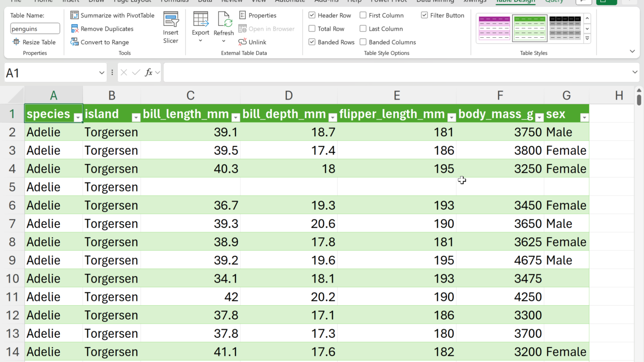Viewport: 644px width, 362px height.
Task: Enable the Total Row checkbox
Action: point(312,29)
